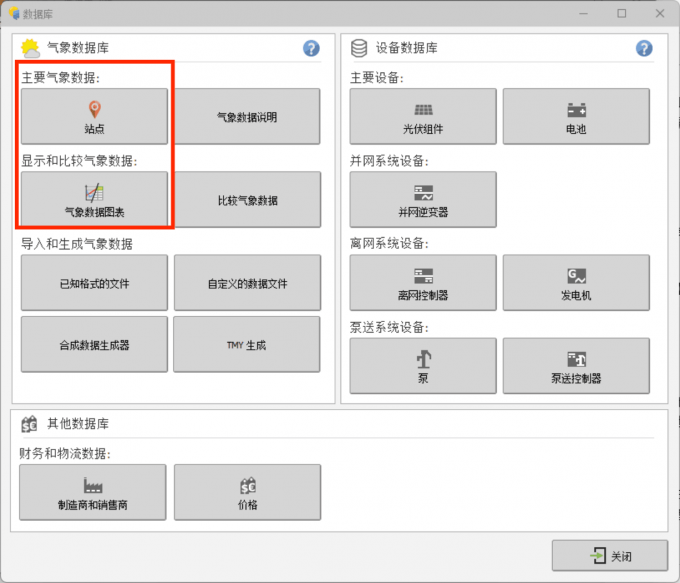The image size is (680, 583).
Task: Open help for 设备数据库 section
Action: (644, 48)
